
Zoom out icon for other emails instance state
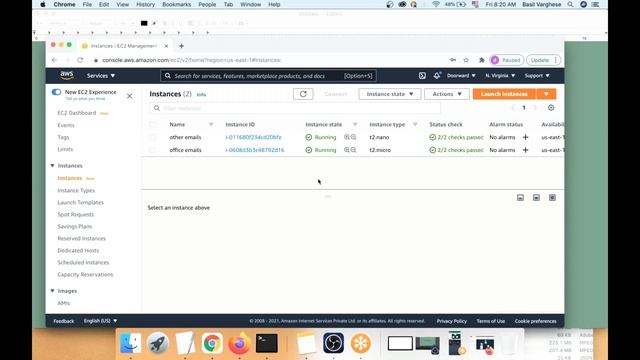(x=353, y=138)
